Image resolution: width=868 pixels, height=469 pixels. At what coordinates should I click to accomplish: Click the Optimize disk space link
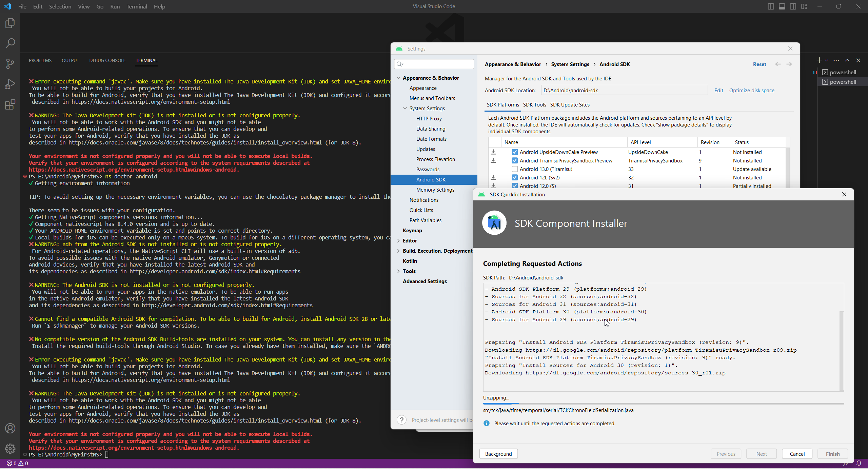pos(751,90)
